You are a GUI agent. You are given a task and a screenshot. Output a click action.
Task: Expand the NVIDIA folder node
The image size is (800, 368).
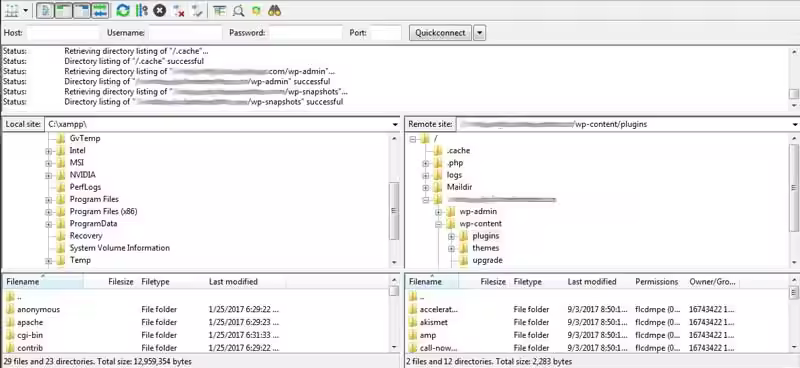(48, 176)
